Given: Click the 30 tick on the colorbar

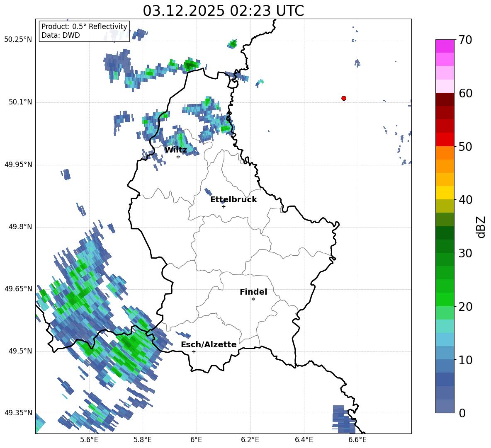Looking at the screenshot, I should click(465, 253).
